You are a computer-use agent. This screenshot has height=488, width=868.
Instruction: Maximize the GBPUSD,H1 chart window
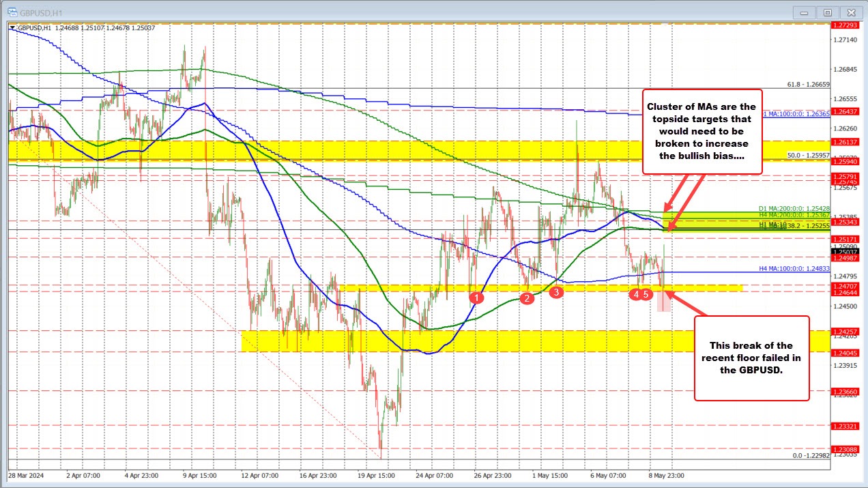click(828, 12)
